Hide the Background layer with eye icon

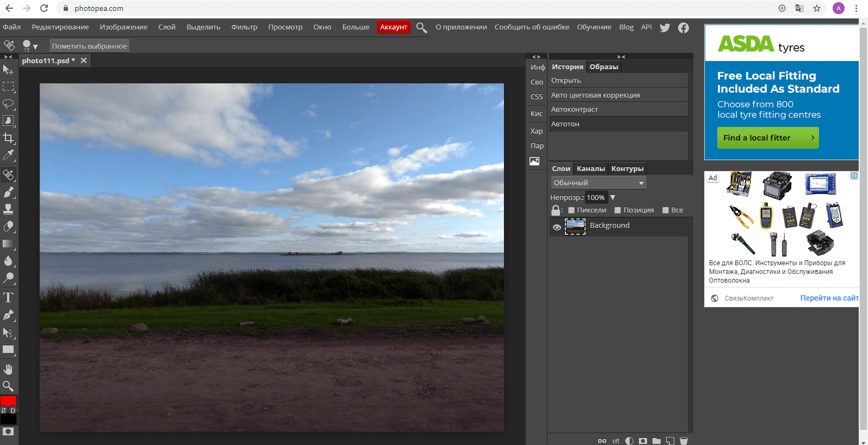point(557,227)
